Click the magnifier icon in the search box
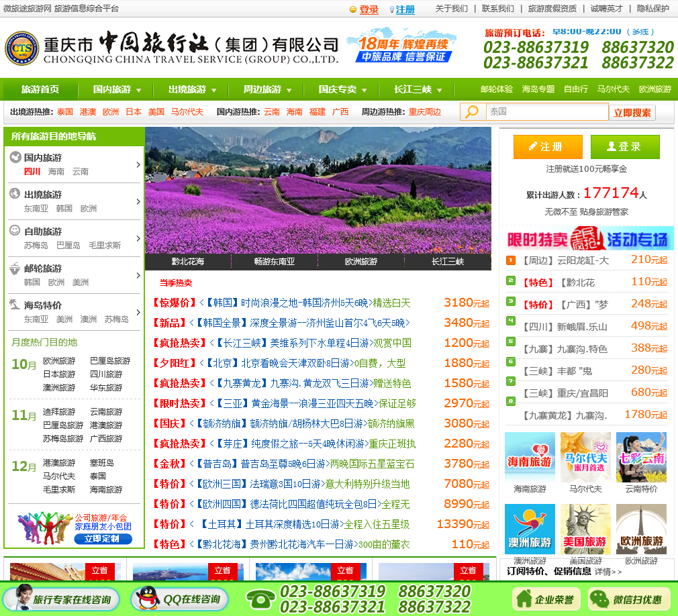Screen dimensions: 678x616 pyautogui.click(x=472, y=112)
